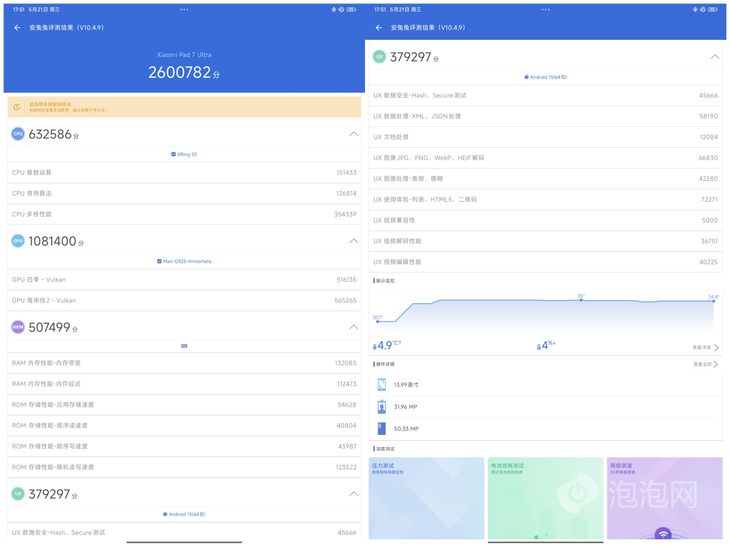Click the GPU badge icon beside 1081400

click(18, 241)
